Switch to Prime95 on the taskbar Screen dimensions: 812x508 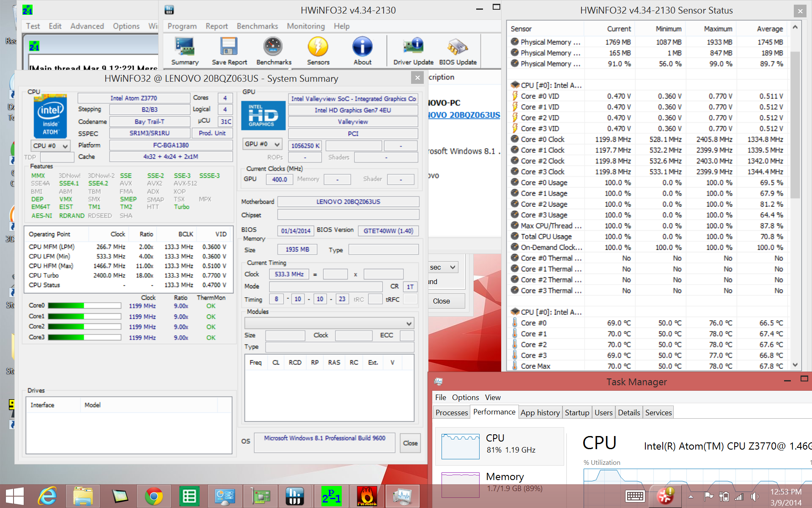(x=331, y=496)
